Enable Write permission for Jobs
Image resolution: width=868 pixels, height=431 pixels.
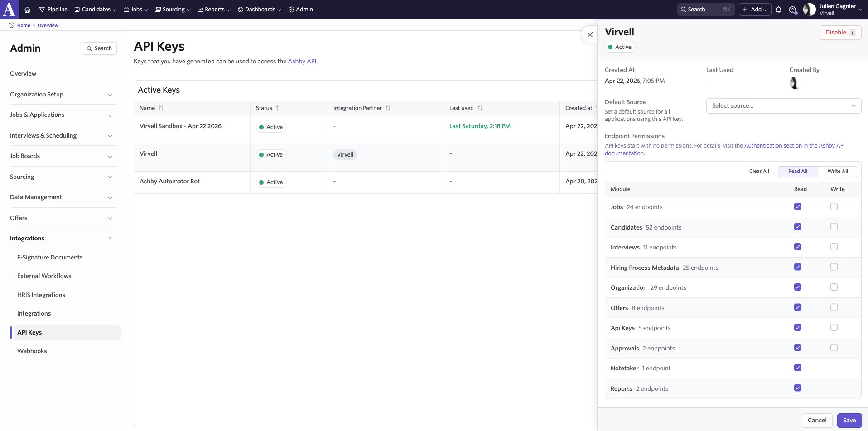tap(834, 206)
